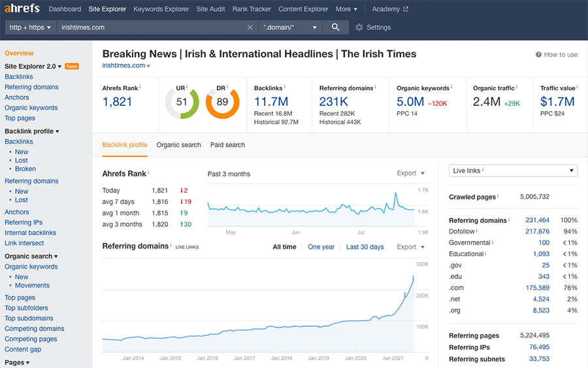588x368 pixels.
Task: Click info icon next to Live links
Action: pos(483,169)
